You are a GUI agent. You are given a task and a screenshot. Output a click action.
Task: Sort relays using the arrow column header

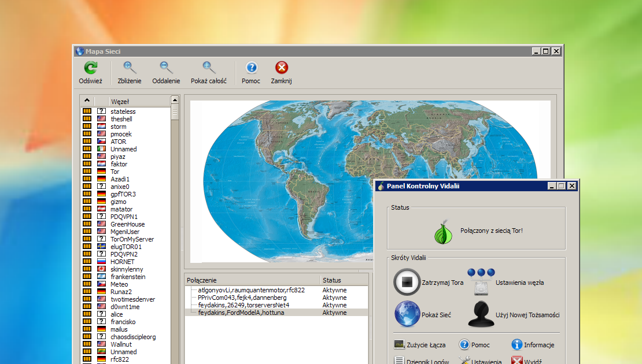click(x=87, y=101)
